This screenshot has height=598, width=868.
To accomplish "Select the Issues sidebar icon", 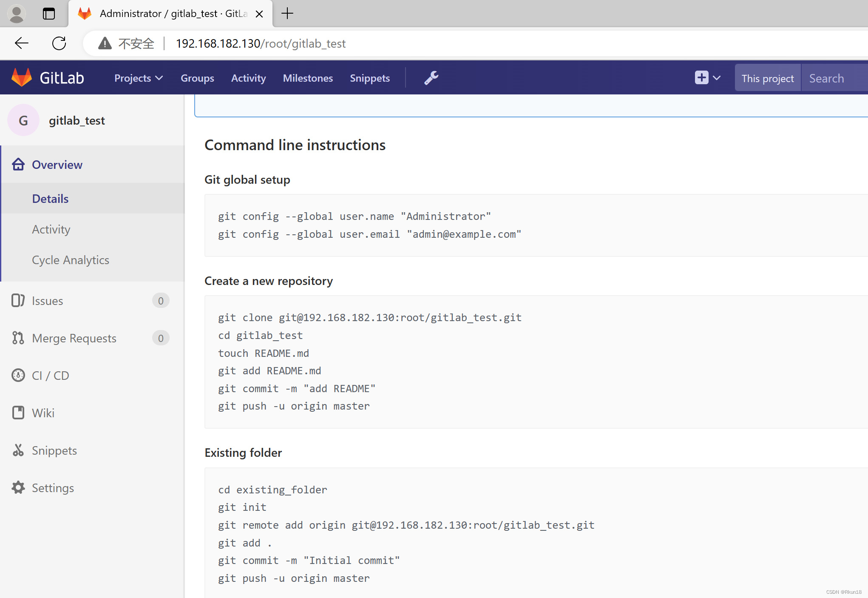I will tap(18, 300).
